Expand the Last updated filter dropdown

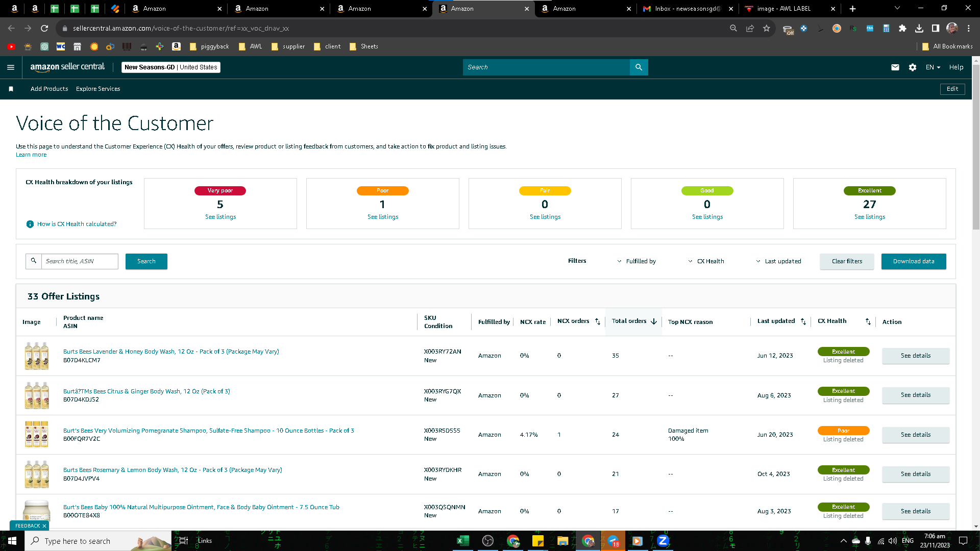point(778,261)
